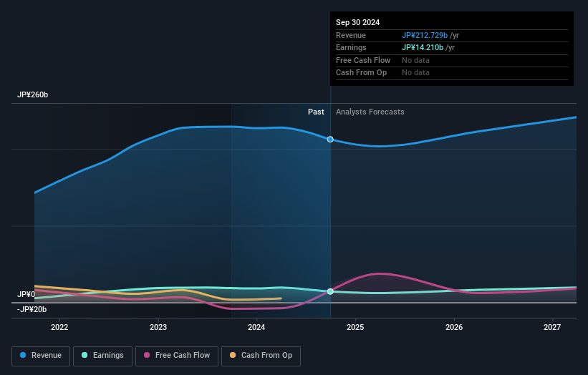Toggle the Free Cash Flow legend button

pos(177,356)
